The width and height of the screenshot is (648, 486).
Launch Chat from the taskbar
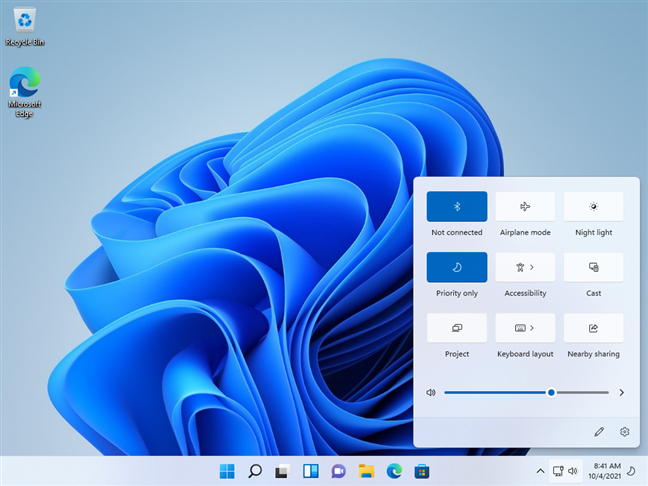pyautogui.click(x=338, y=471)
